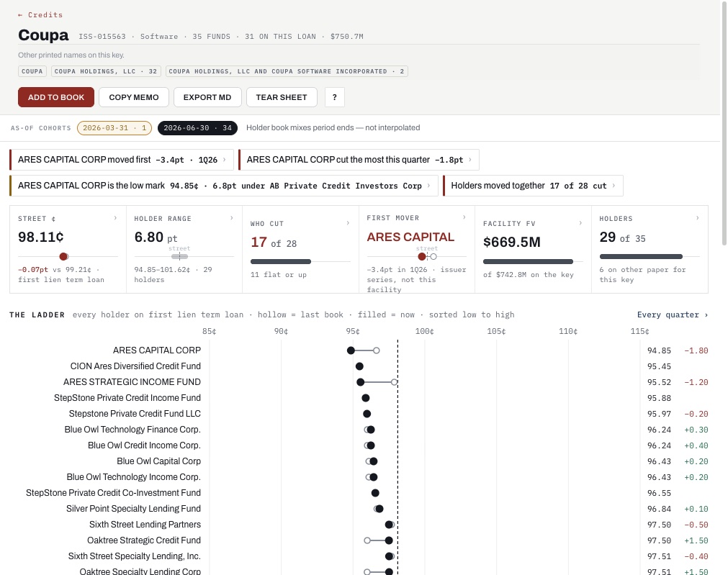Click the 98.11¢ street price
The width and height of the screenshot is (728, 575).
[41, 237]
